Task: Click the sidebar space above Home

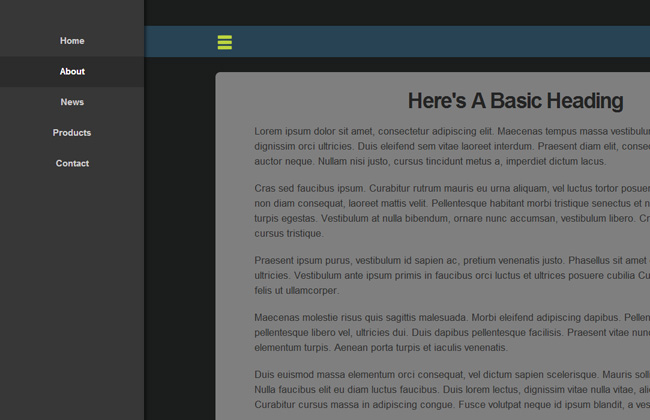Action: tap(72, 12)
